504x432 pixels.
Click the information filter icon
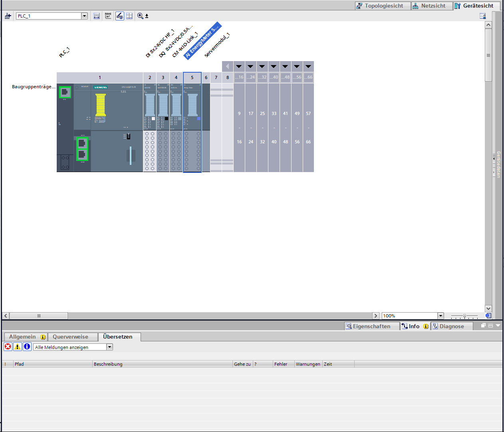tap(27, 347)
